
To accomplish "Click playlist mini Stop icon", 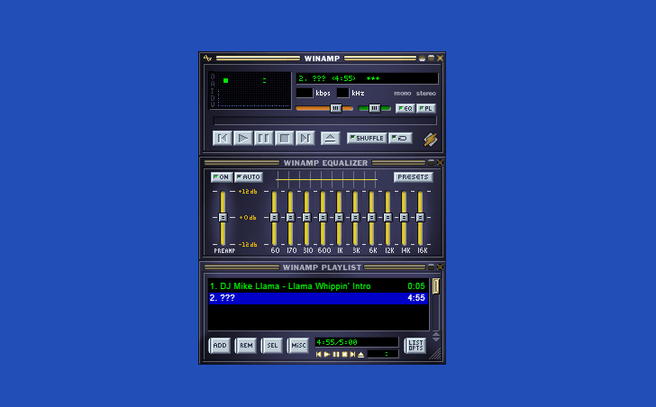I will click(x=344, y=354).
